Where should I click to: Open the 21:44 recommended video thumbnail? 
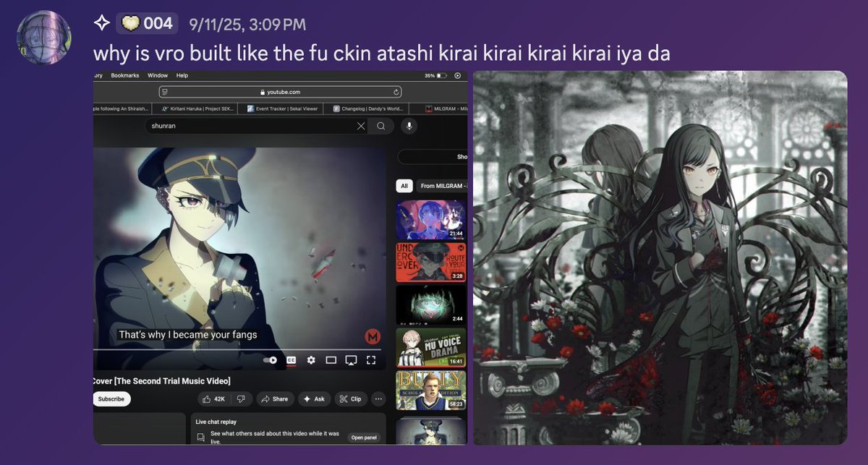pyautogui.click(x=431, y=219)
